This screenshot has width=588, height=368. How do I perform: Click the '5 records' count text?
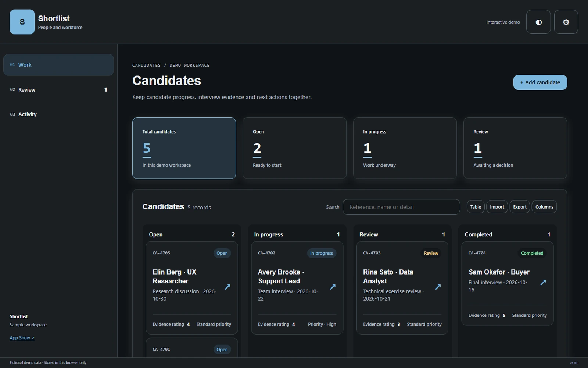coord(199,208)
